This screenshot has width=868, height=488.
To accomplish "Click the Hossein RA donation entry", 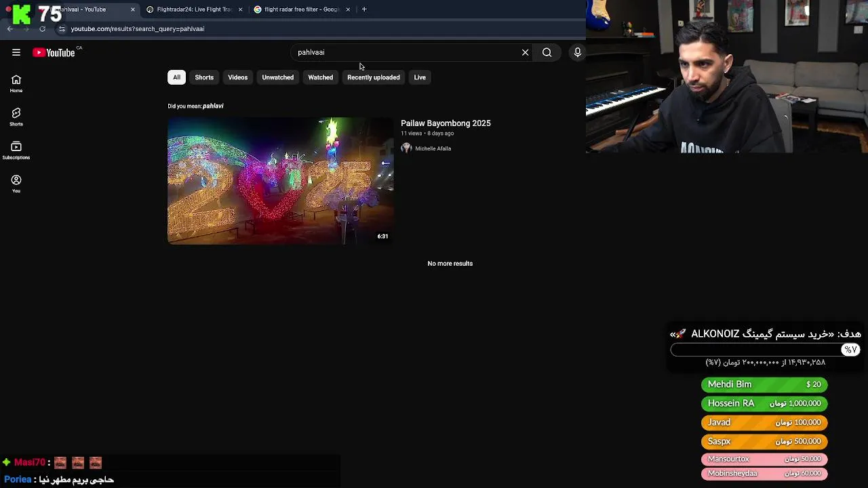I will 764,403.
